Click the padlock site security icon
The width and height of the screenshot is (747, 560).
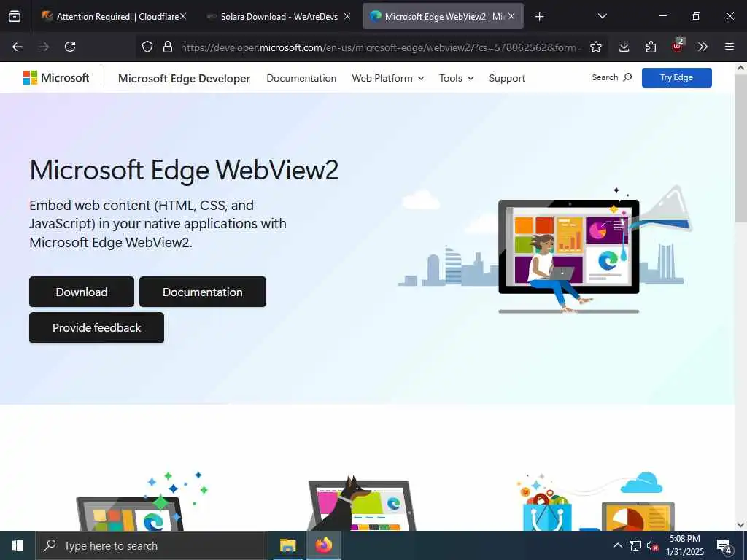coord(167,47)
